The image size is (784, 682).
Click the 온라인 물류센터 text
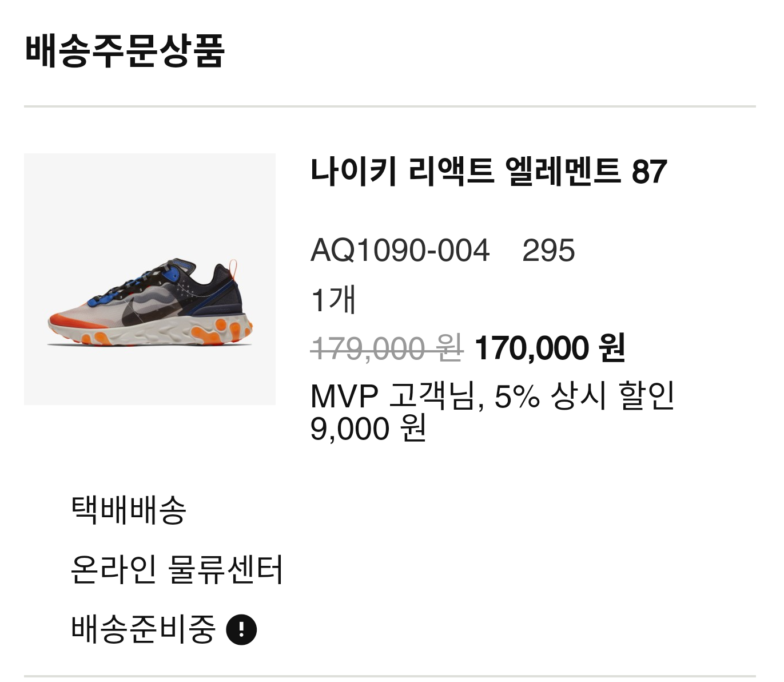coord(177,569)
